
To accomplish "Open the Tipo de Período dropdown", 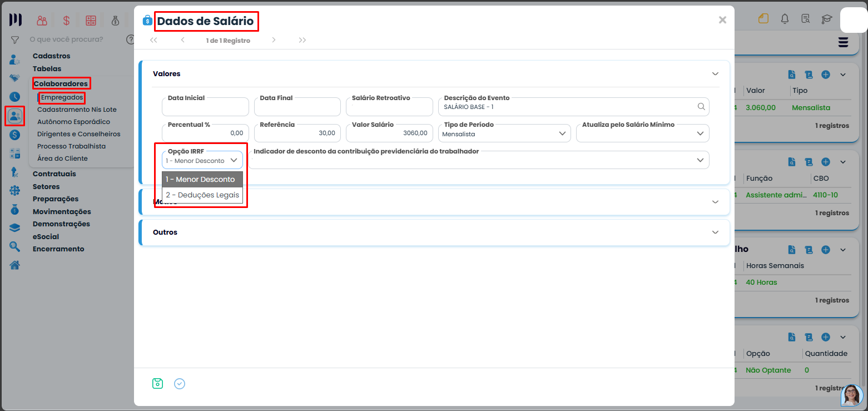I will tap(504, 133).
